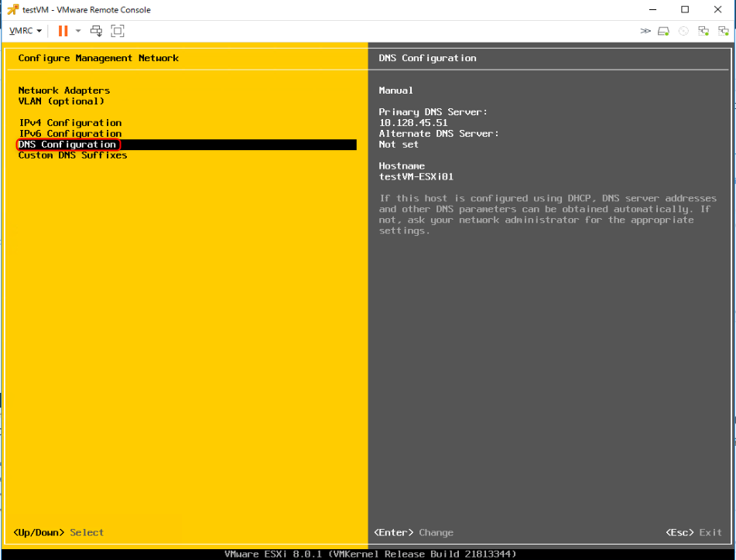Select IPv4 Configuration menu entry
Viewport: 736px width, 560px height.
coord(70,122)
